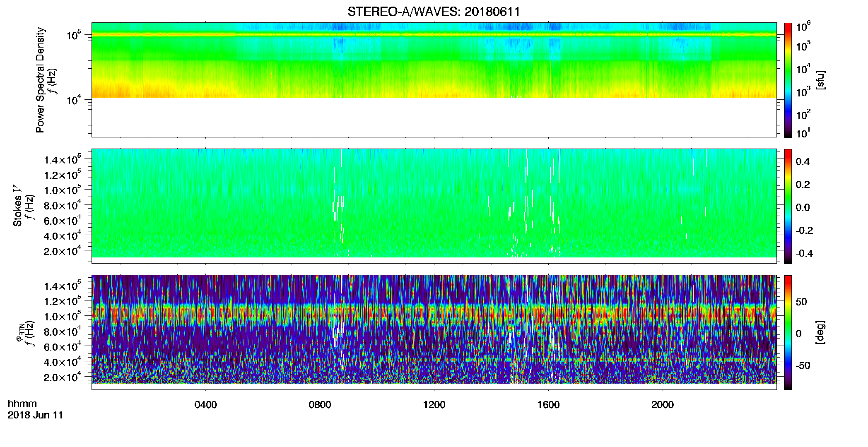Select the Power Spectral Density axis label

[x=40, y=80]
